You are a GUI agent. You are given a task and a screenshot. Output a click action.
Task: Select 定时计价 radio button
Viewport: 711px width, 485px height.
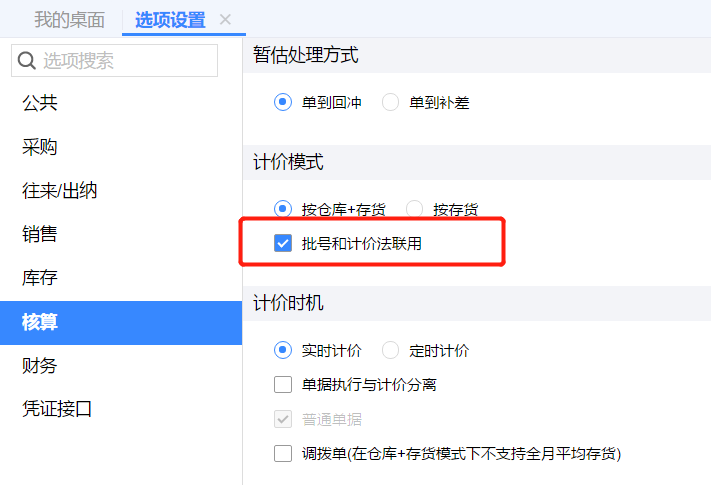pyautogui.click(x=391, y=350)
